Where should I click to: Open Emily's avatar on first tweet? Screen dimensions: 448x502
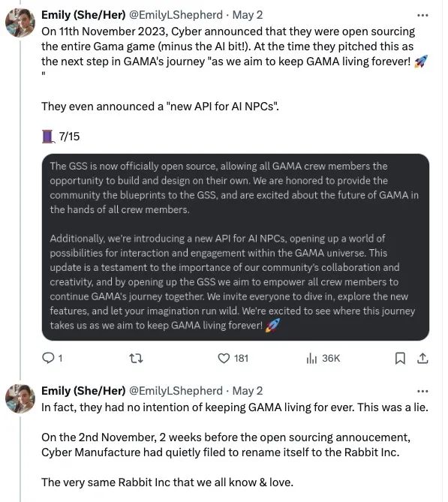(x=20, y=23)
